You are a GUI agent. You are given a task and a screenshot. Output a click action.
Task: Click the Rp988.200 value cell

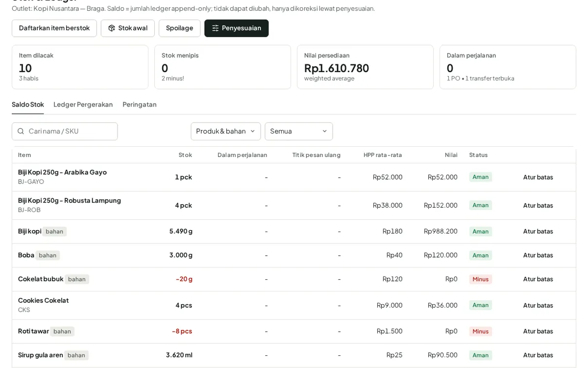coord(441,232)
